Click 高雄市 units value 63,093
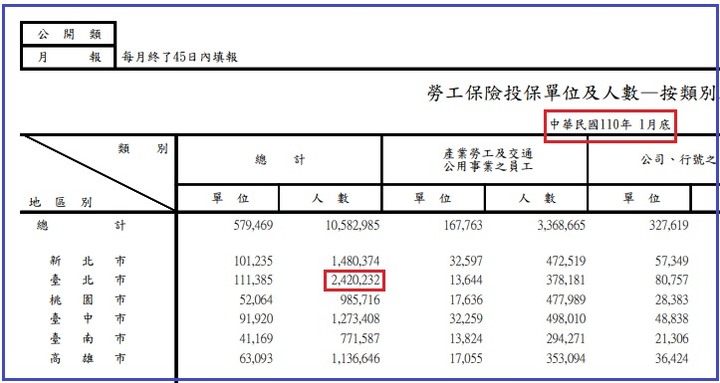The height and width of the screenshot is (383, 720). pos(256,358)
